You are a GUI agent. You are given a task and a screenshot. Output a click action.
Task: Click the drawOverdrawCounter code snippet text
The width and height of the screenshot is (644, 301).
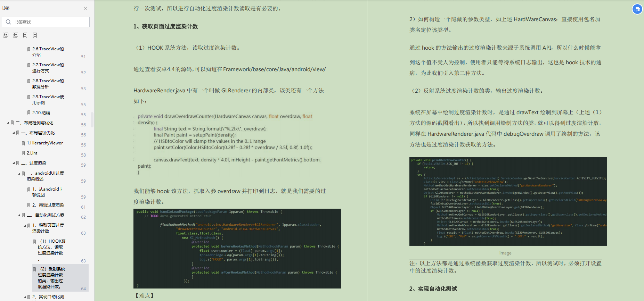tap(229, 144)
